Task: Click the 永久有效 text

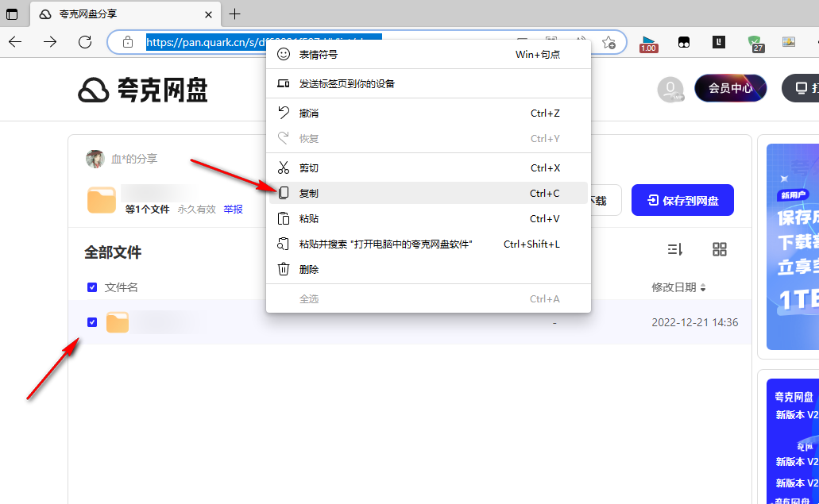Action: point(196,210)
